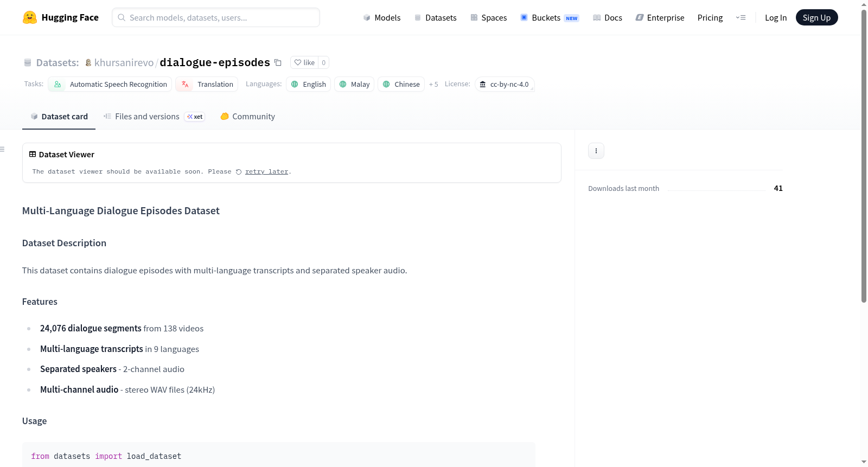Viewport: 868px width, 467px height.
Task: Click Log In
Action: pos(776,17)
